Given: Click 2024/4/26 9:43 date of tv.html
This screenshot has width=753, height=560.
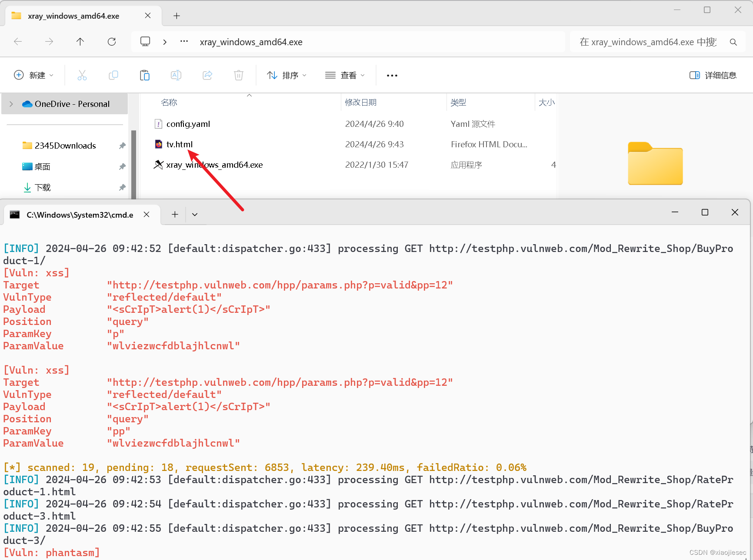Looking at the screenshot, I should 374,144.
